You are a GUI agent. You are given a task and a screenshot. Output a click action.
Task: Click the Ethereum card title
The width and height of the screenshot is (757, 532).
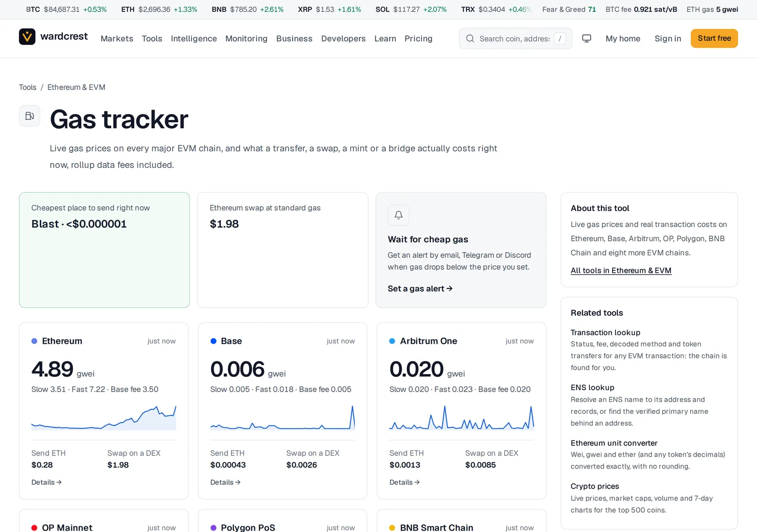pyautogui.click(x=62, y=341)
